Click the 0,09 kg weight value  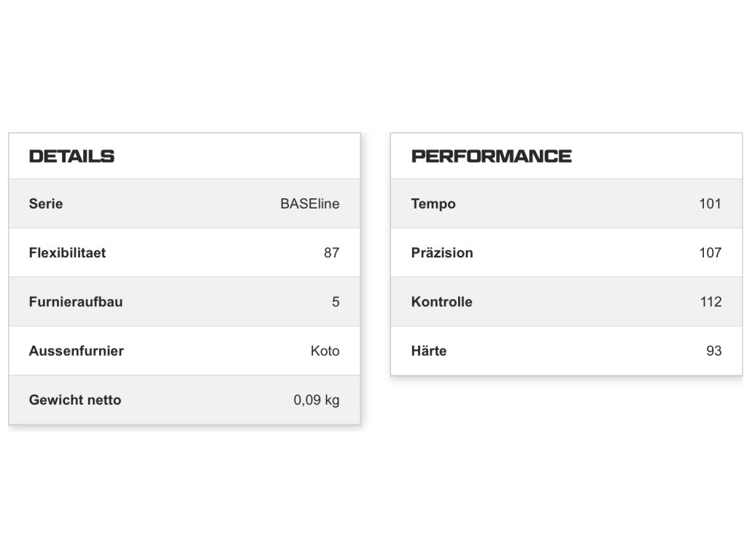click(317, 400)
